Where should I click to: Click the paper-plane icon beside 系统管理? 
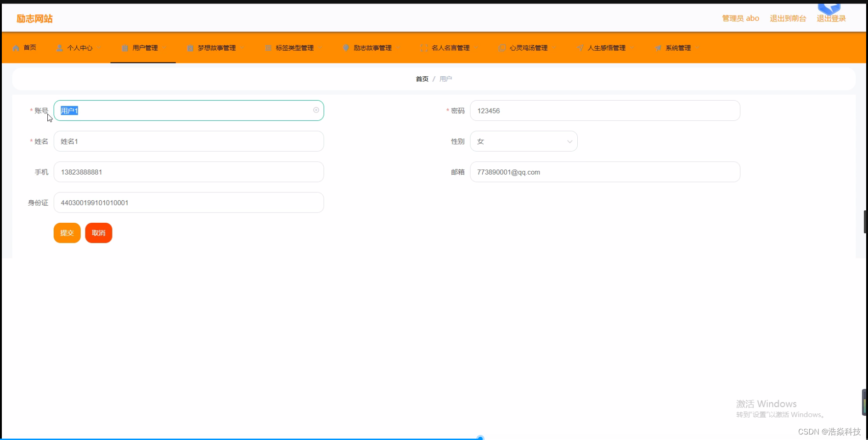click(x=658, y=47)
